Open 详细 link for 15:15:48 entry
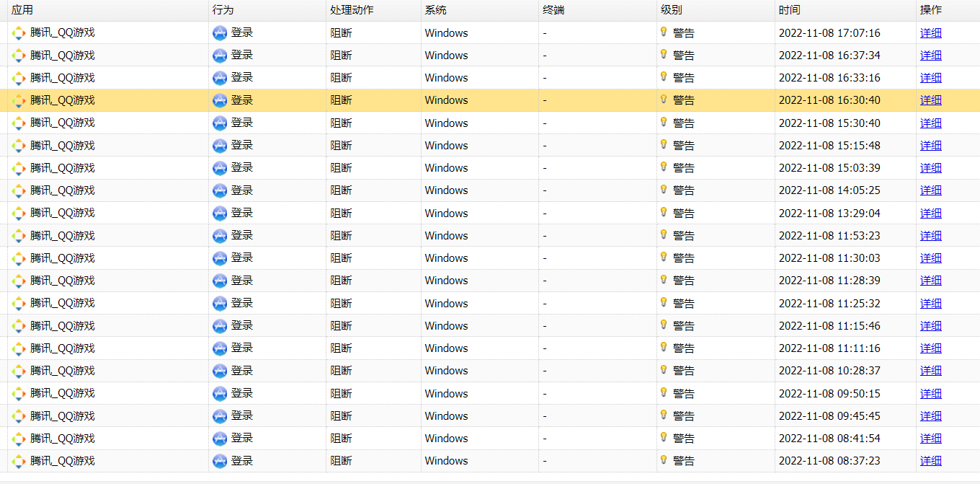Screen dimensions: 980x484 pyautogui.click(x=931, y=146)
